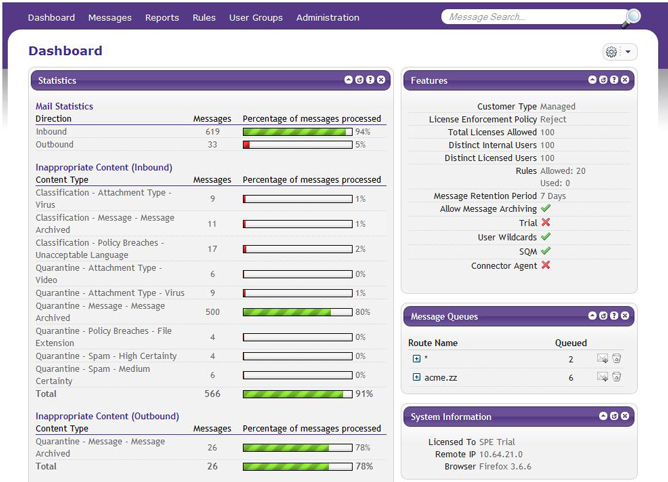Viewport: 668px width, 482px height.
Task: Click the Quarantine Message Archived 80% bar
Action: click(x=298, y=312)
